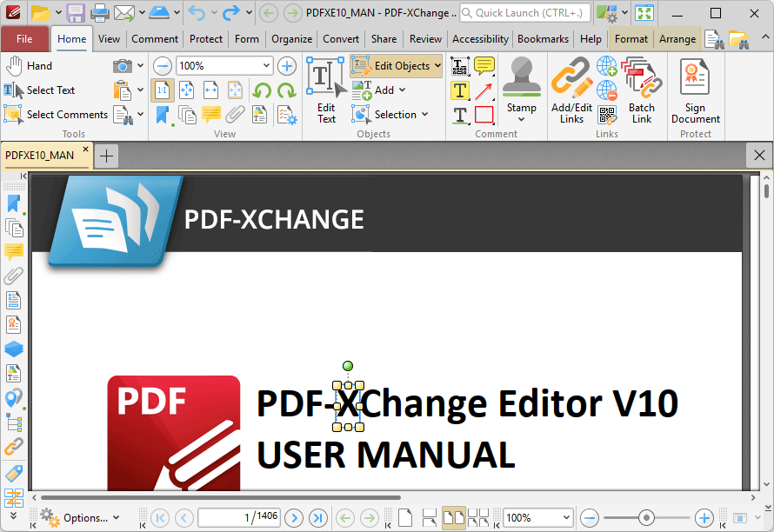Select the Edit Text tool
Image resolution: width=774 pixels, height=532 pixels.
click(325, 87)
